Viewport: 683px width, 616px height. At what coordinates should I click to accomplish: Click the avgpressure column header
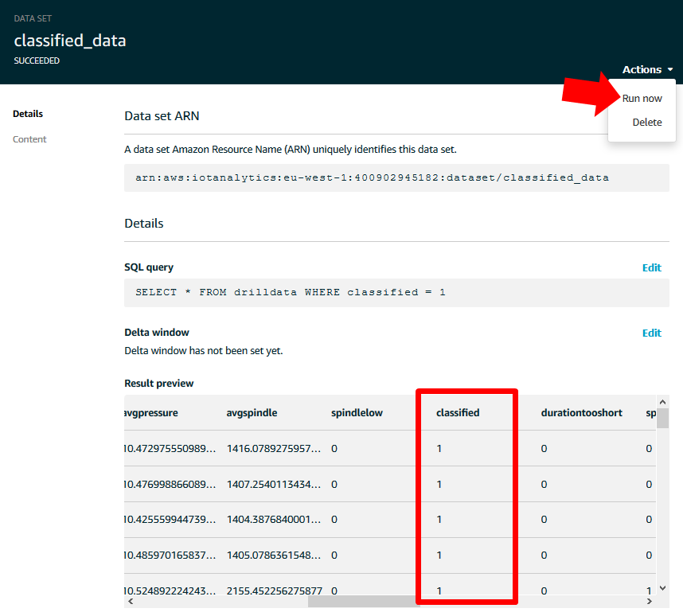(151, 413)
